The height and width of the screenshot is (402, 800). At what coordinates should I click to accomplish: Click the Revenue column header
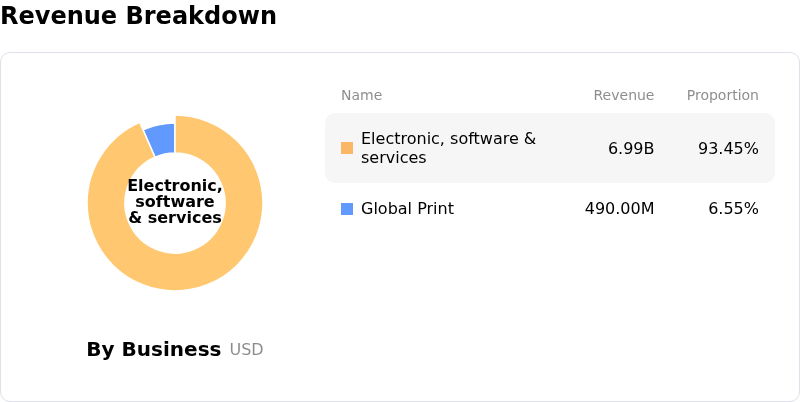623,96
